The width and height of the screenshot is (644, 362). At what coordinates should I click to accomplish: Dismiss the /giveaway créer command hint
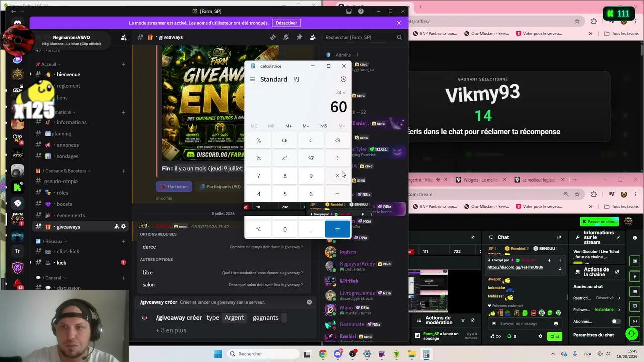[x=309, y=302]
